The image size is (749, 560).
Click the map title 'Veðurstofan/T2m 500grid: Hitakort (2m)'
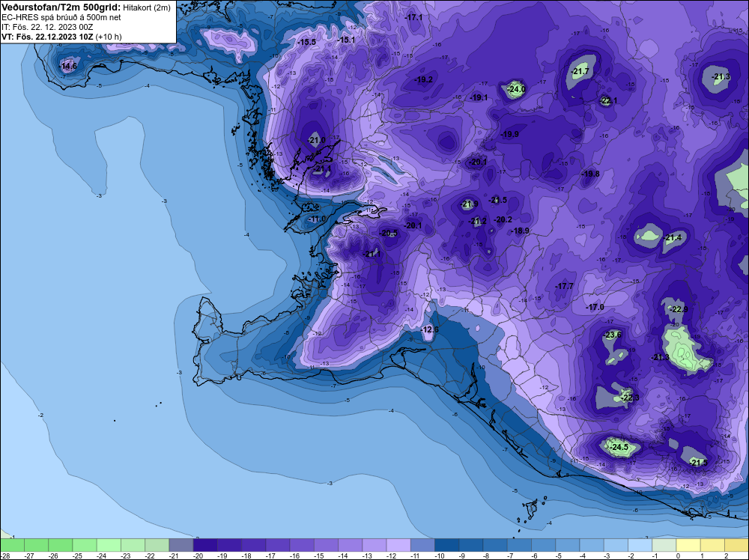tap(86, 7)
